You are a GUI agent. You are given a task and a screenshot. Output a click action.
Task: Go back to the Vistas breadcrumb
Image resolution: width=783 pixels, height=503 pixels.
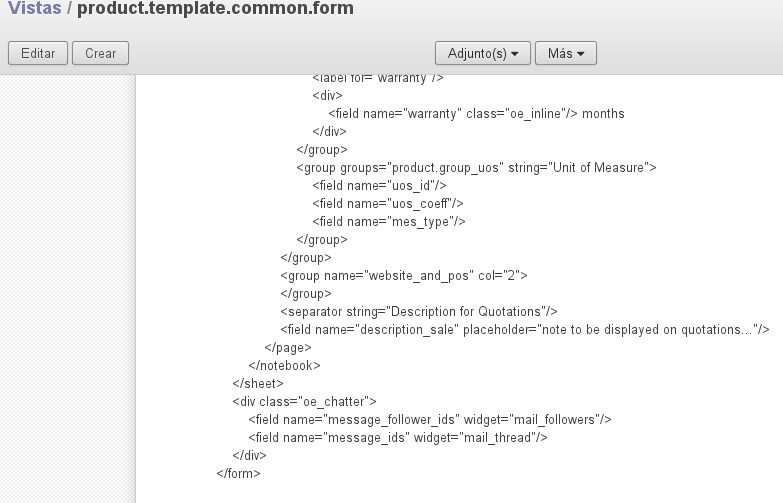pos(34,9)
